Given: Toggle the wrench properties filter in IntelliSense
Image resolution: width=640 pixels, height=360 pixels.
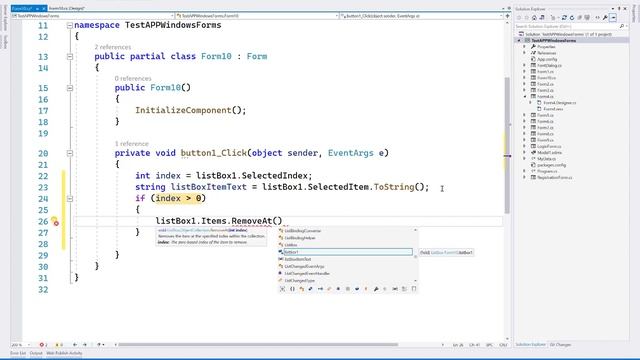Looking at the screenshot, I should click(x=376, y=289).
